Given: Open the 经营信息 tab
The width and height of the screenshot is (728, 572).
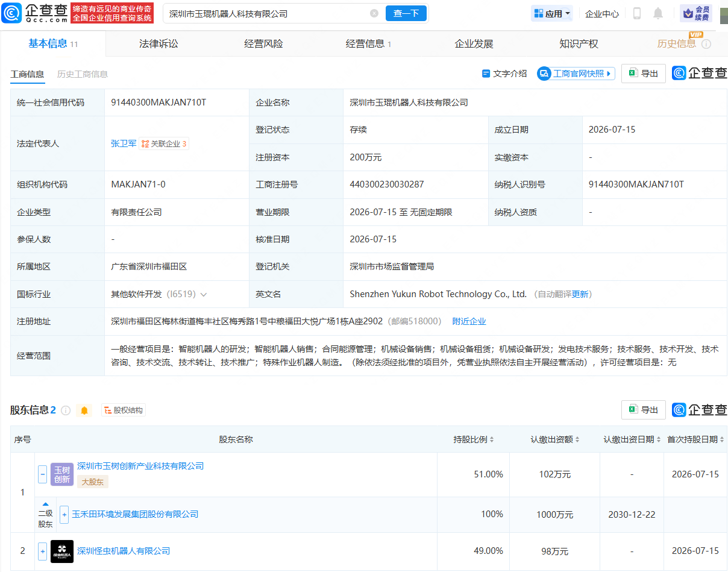Looking at the screenshot, I should tap(368, 44).
